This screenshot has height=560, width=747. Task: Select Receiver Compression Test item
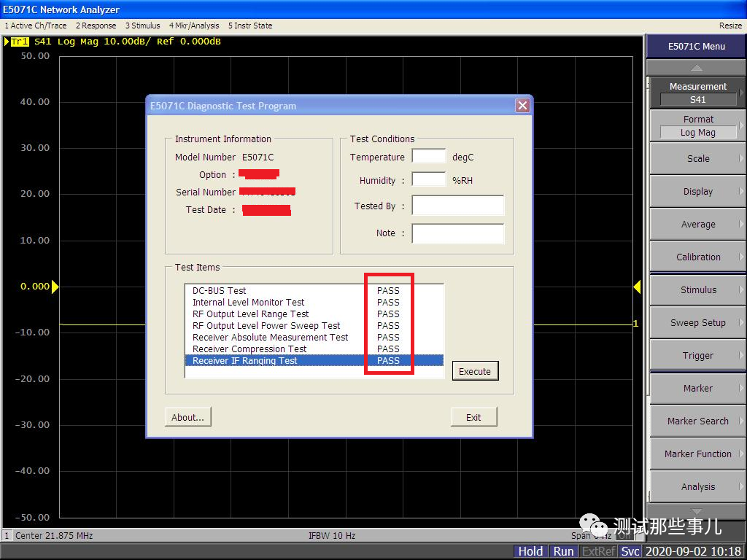point(314,349)
